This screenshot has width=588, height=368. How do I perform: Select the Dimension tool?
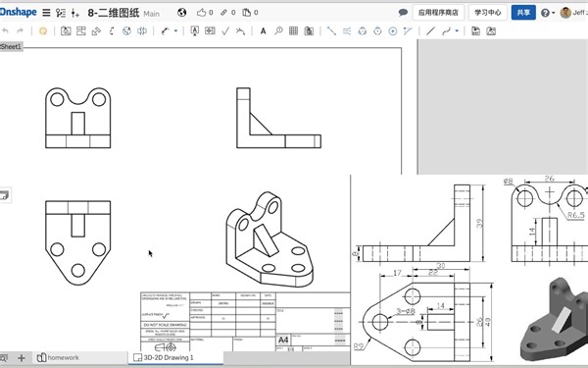tap(166, 30)
